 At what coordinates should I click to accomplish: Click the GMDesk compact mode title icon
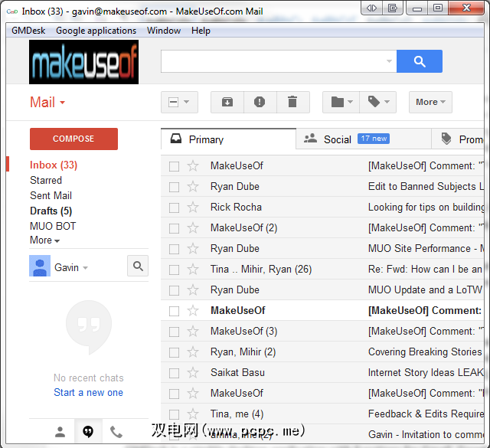393,8
